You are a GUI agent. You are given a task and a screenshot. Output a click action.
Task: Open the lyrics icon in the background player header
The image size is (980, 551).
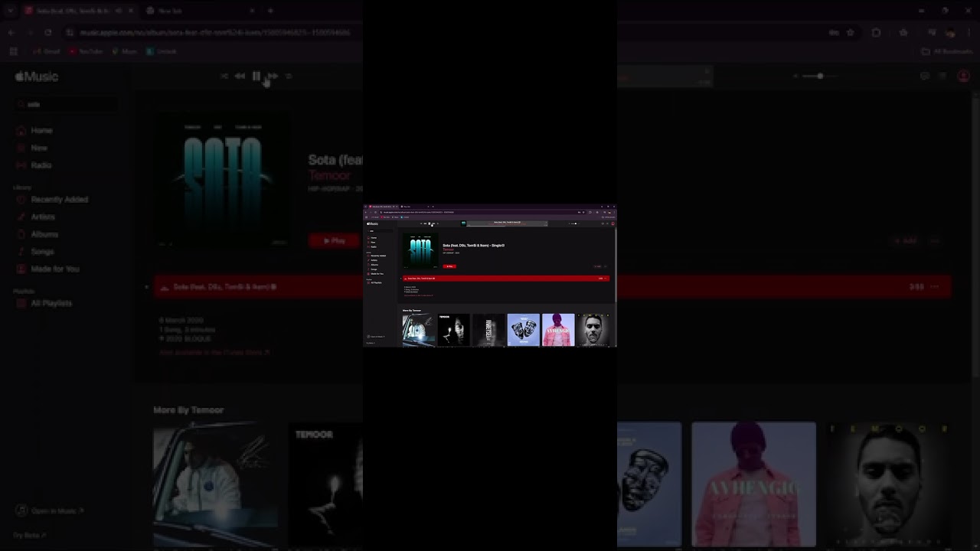(925, 76)
